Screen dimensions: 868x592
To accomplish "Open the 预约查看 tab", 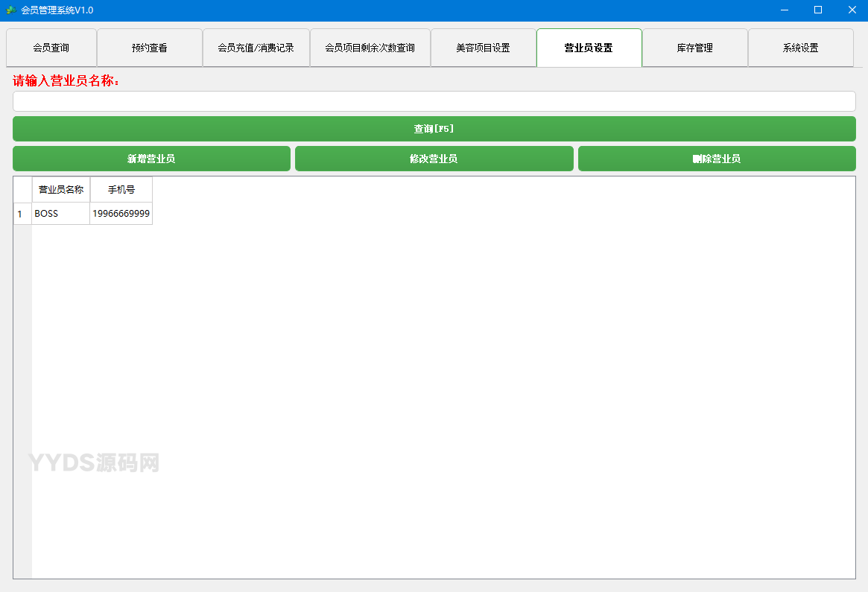I will click(149, 47).
